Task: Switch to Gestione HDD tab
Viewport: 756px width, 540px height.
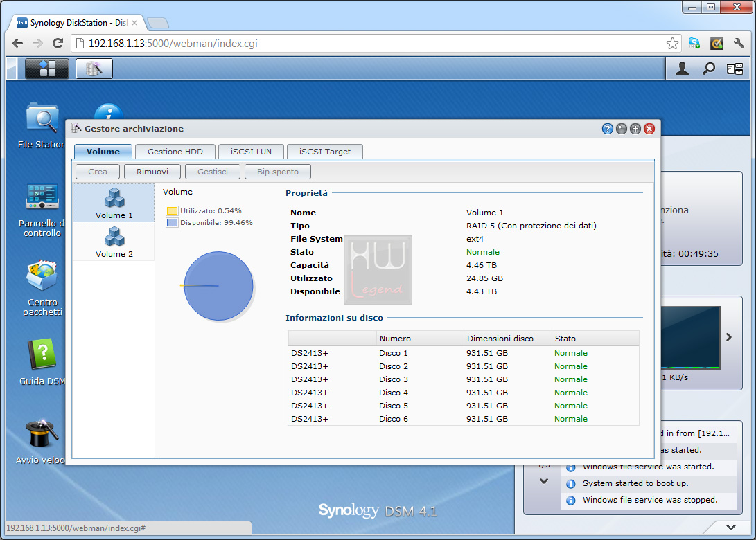Action: tap(175, 151)
